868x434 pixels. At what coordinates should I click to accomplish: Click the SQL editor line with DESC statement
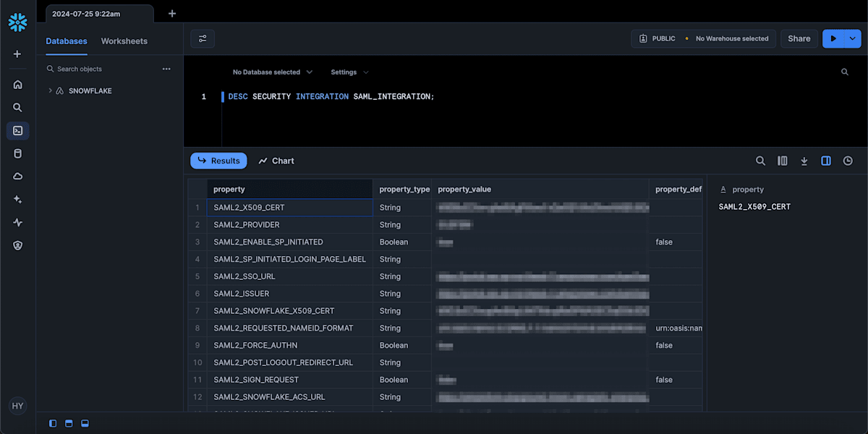331,97
